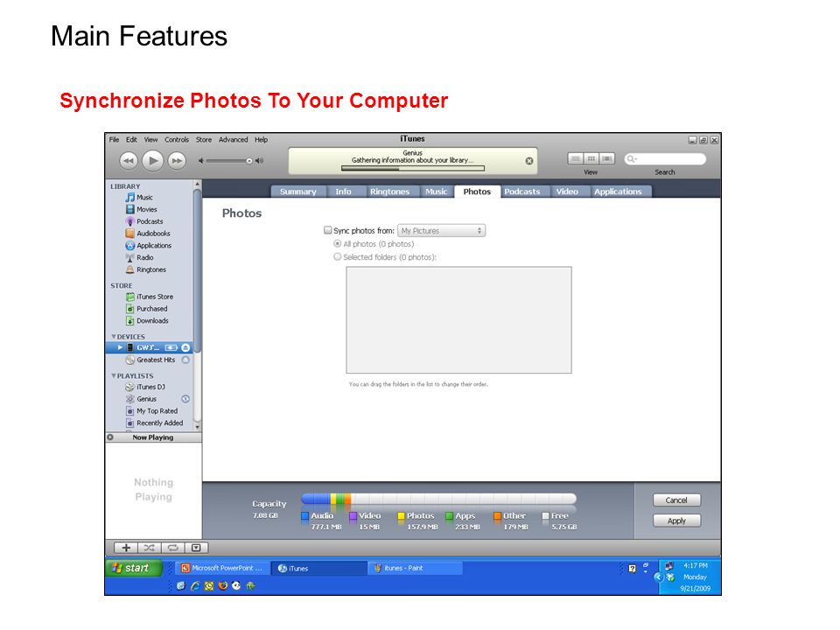Click the Apply button
The width and height of the screenshot is (840, 630).
point(676,521)
